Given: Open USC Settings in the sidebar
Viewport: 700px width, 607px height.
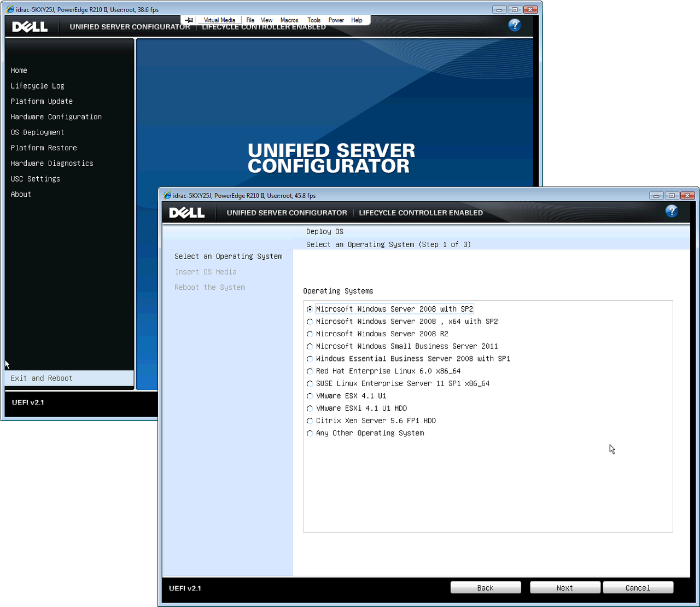Looking at the screenshot, I should click(36, 179).
